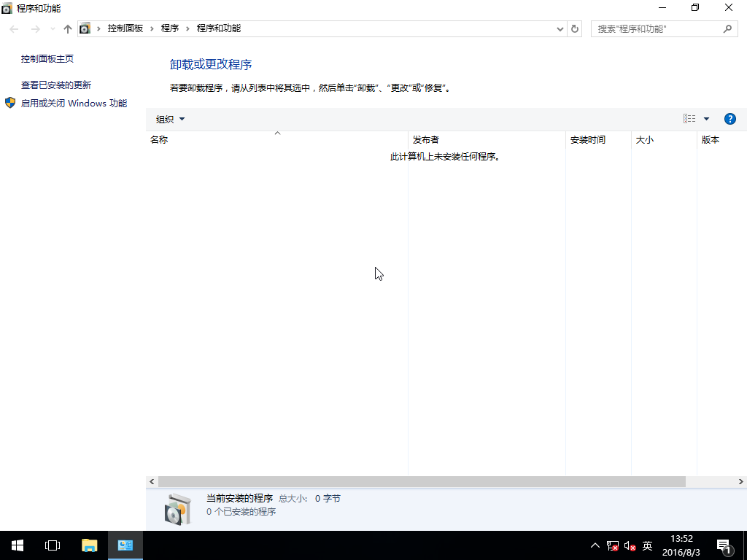The height and width of the screenshot is (560, 747).
Task: Click the volume speaker tray icon
Action: [630, 545]
